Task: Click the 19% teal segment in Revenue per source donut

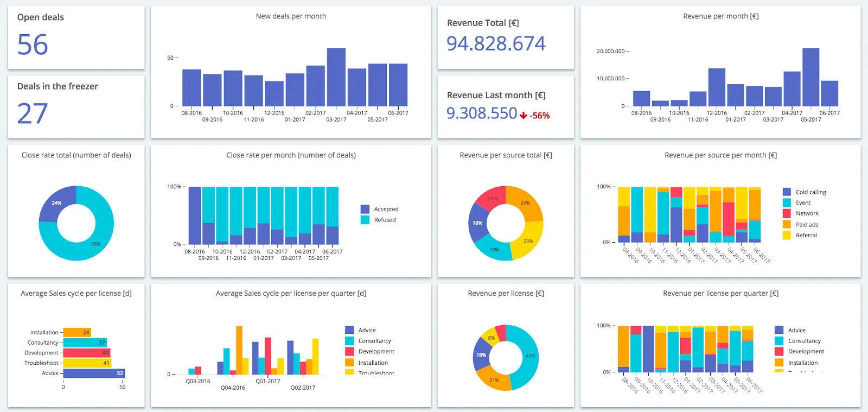Action: [494, 250]
